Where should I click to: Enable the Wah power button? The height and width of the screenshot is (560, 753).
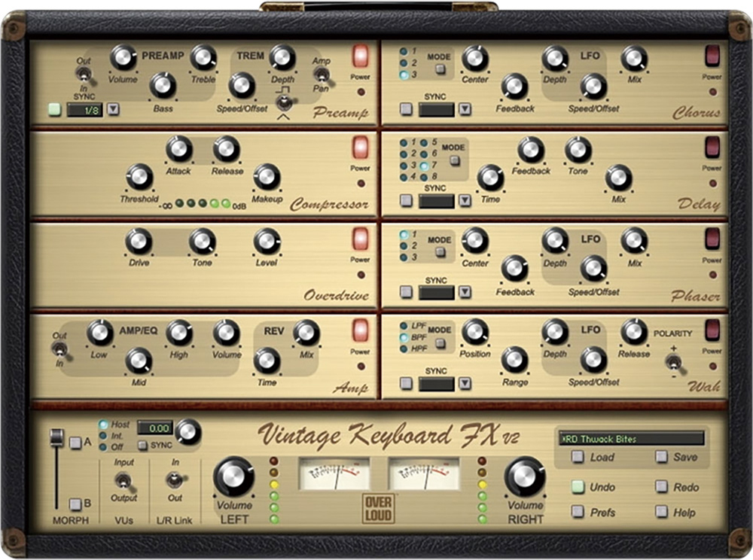coord(712,330)
